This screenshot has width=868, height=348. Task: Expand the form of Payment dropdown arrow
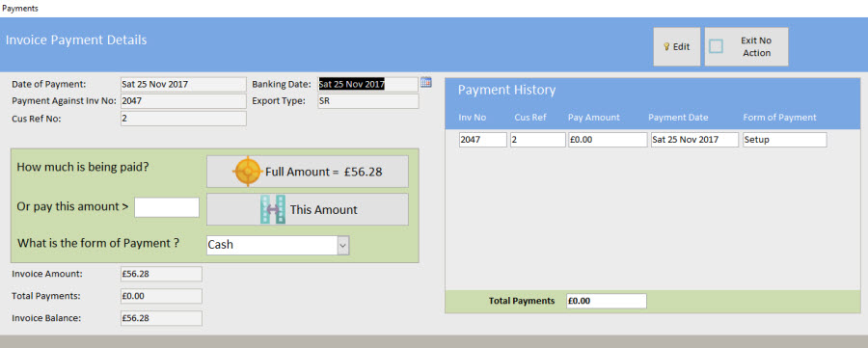click(x=343, y=245)
